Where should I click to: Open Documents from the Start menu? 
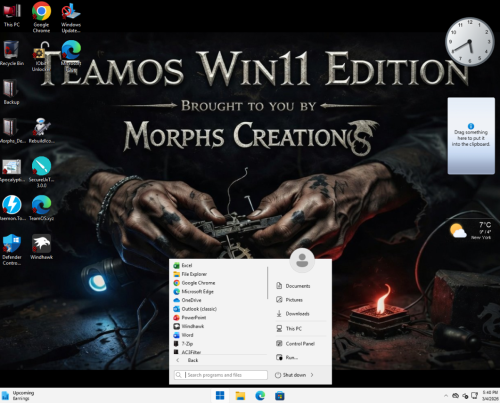pyautogui.click(x=301, y=286)
